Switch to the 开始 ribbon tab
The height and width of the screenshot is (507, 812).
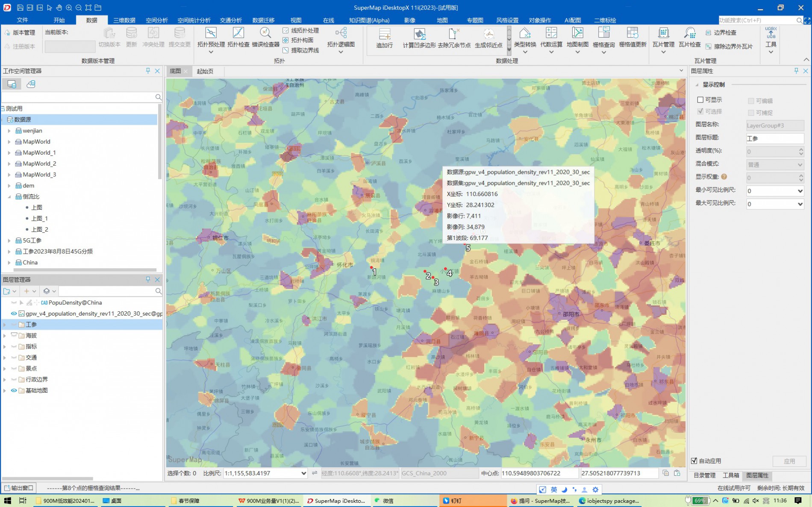[59, 20]
